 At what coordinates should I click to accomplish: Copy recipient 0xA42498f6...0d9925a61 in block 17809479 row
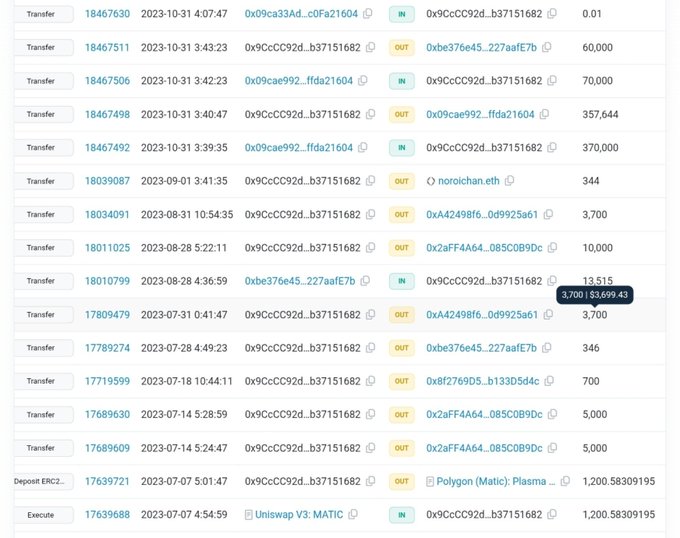(548, 315)
